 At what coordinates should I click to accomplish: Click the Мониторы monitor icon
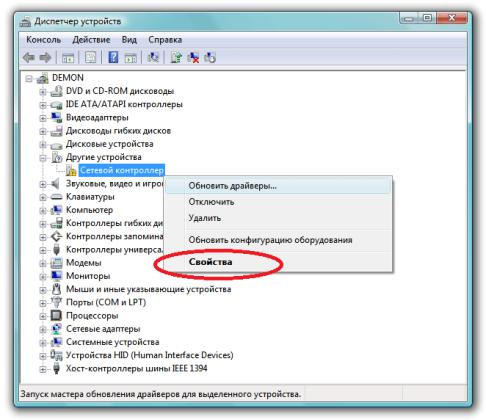(56, 276)
